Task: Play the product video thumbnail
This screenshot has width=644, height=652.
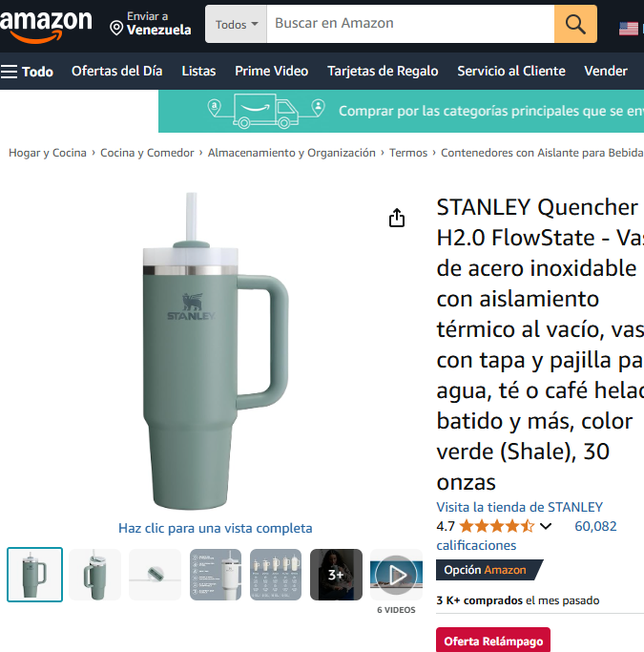Action: (x=396, y=575)
